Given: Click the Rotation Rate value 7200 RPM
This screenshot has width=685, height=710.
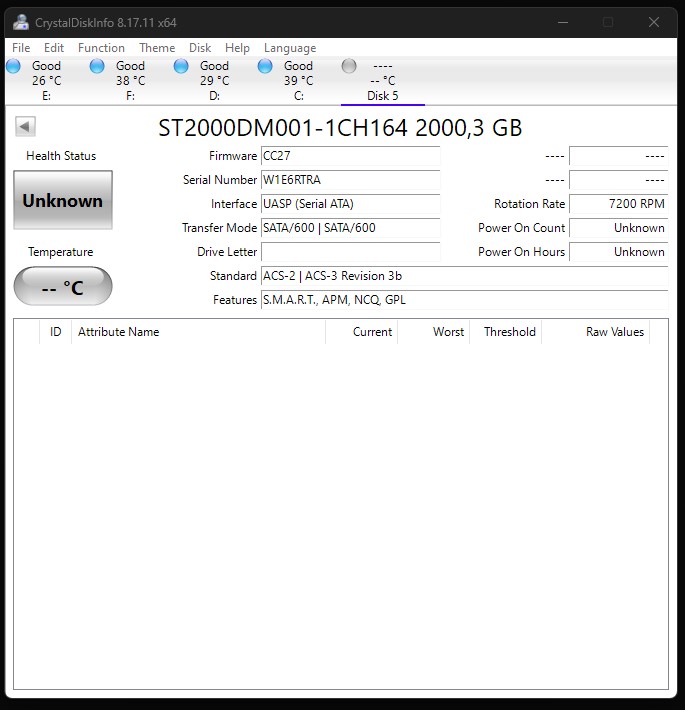Looking at the screenshot, I should (x=618, y=204).
